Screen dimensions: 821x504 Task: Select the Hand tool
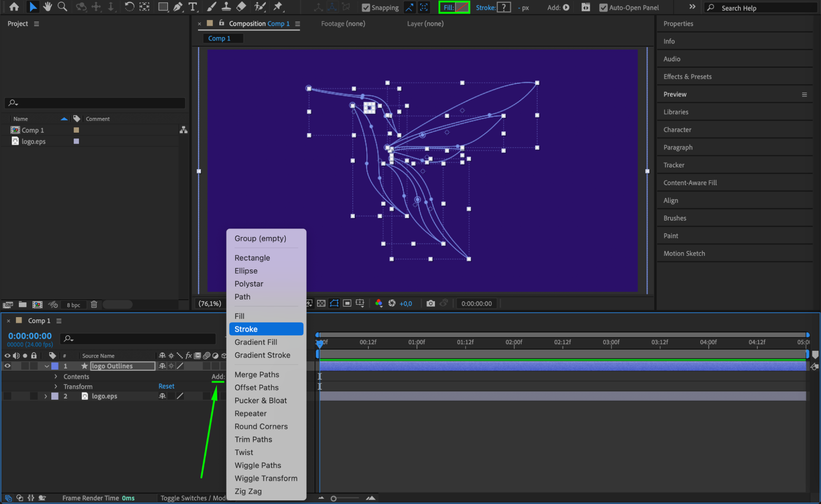48,7
